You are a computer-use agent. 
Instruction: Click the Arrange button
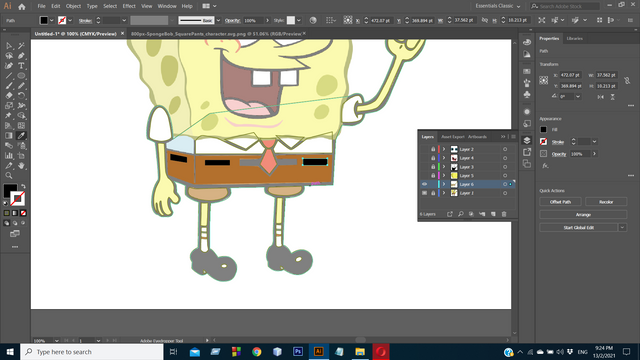pyautogui.click(x=583, y=215)
